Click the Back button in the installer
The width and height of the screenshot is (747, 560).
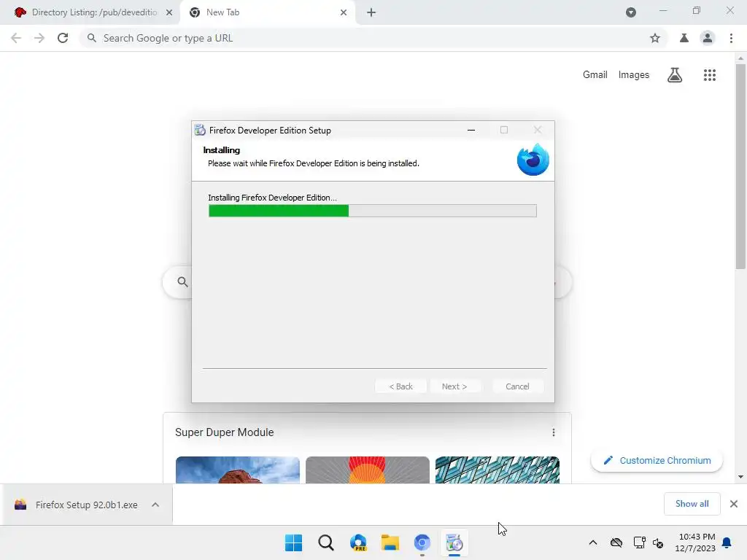point(400,386)
